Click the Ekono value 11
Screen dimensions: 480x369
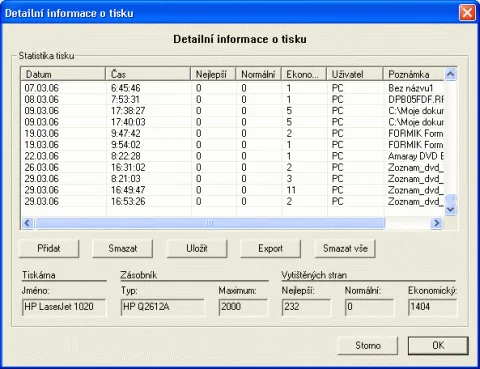pyautogui.click(x=291, y=190)
